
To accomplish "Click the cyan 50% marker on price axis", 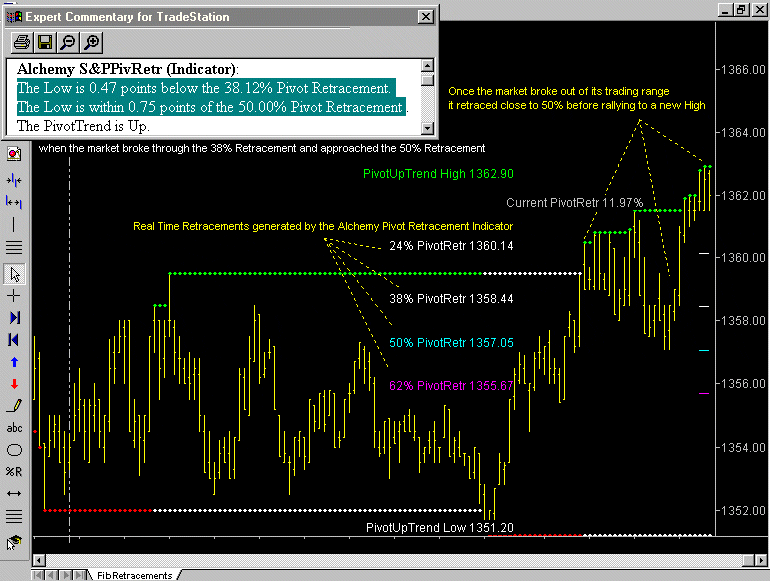I will pyautogui.click(x=704, y=351).
